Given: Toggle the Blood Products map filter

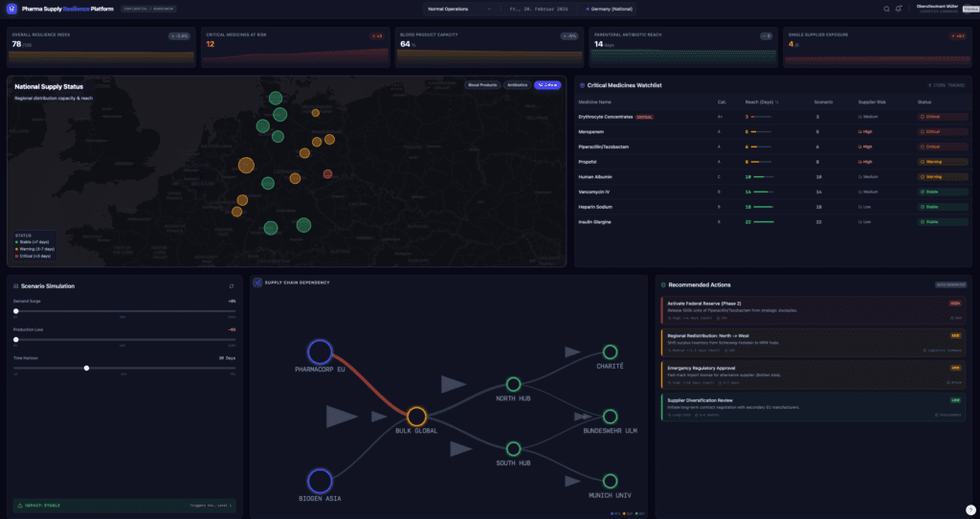Looking at the screenshot, I should (x=483, y=85).
